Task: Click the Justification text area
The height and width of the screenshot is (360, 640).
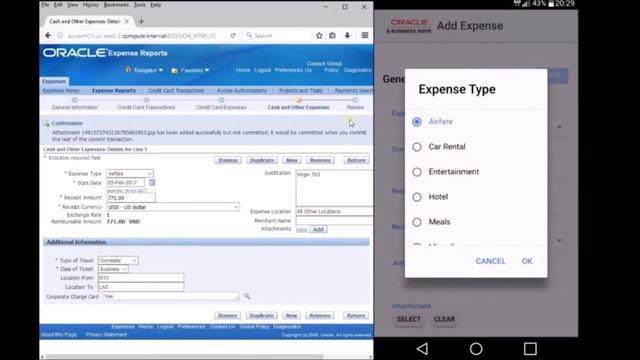Action: [x=334, y=188]
